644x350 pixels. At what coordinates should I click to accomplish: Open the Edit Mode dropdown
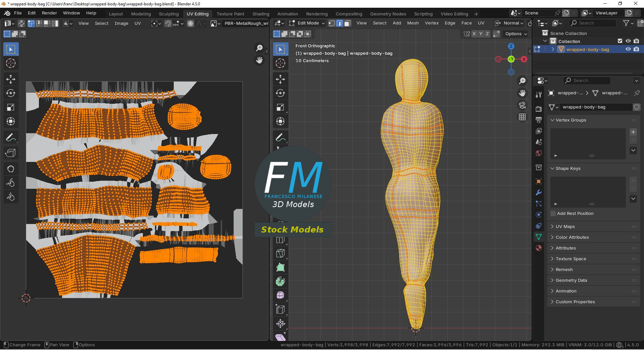pos(307,23)
